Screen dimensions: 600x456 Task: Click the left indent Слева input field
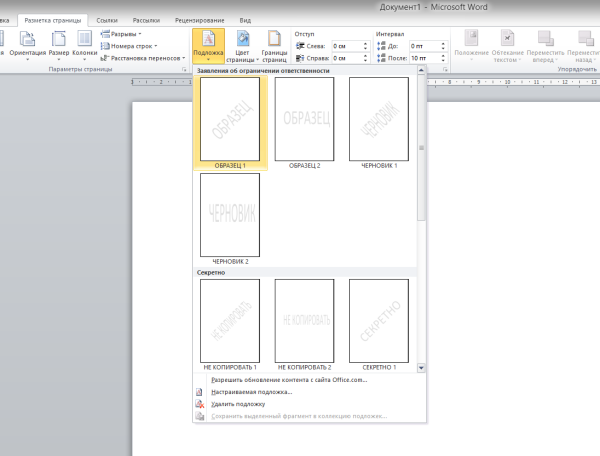pyautogui.click(x=346, y=47)
